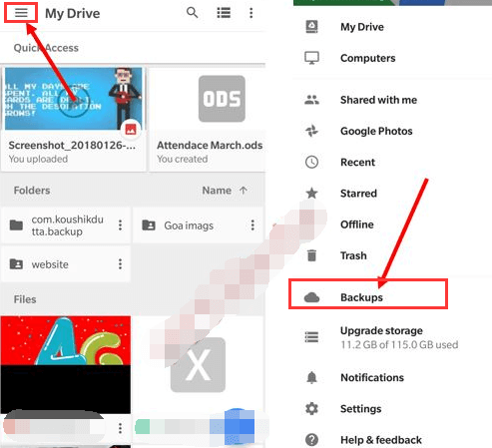Screen dimensions: 492x448
Task: Click the Help question mark icon
Action: tap(311, 440)
